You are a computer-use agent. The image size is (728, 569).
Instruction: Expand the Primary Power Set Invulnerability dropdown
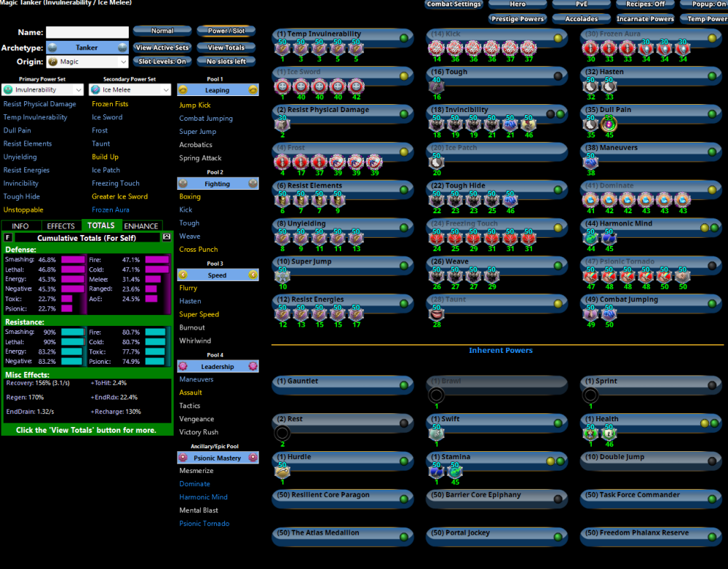coord(43,89)
